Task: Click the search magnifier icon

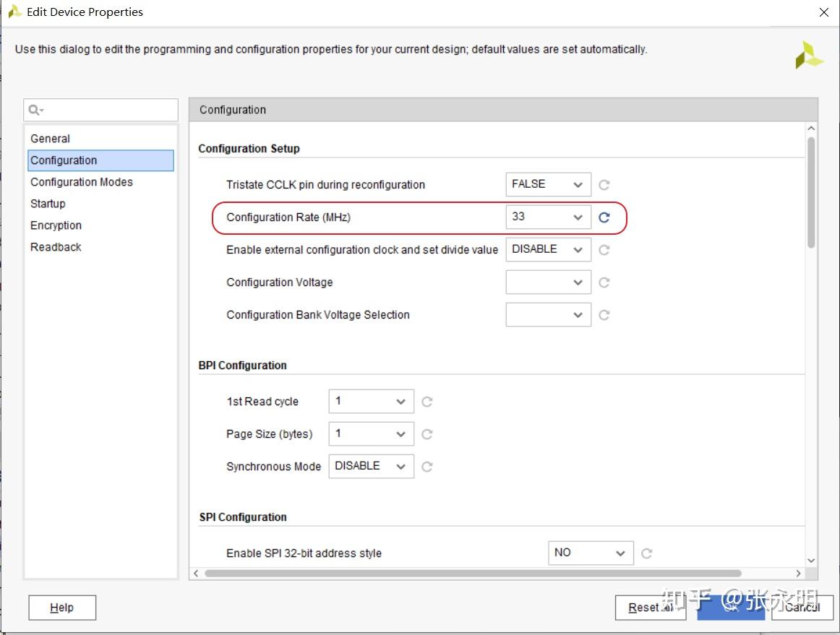Action: pos(35,111)
